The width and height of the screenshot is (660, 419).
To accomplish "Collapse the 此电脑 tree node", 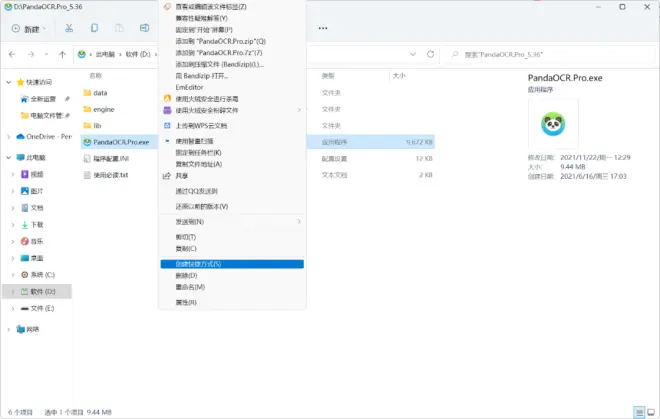I will (8, 157).
